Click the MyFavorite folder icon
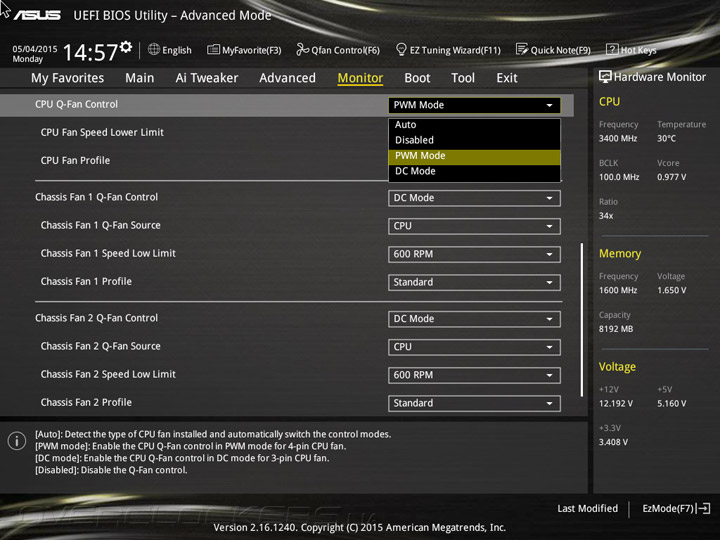Screen dimensions: 720x540 click(213, 49)
